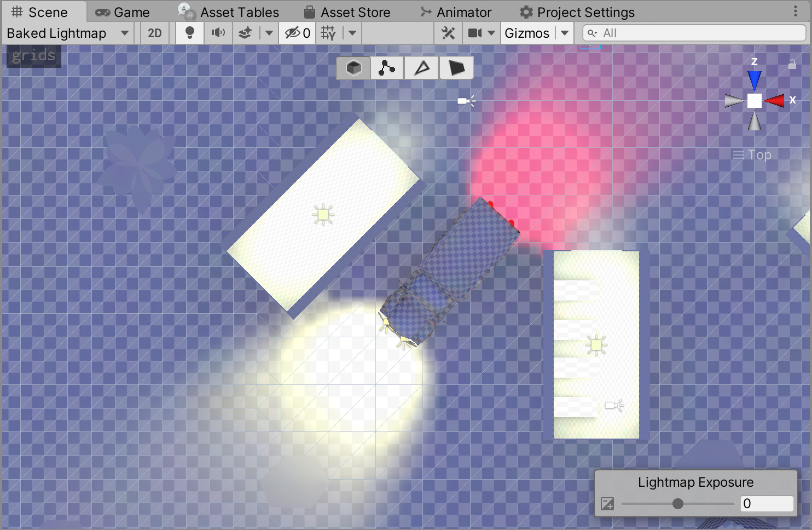Adjust the Lightmap Exposure slider handle
This screenshot has width=812, height=530.
pyautogui.click(x=677, y=504)
